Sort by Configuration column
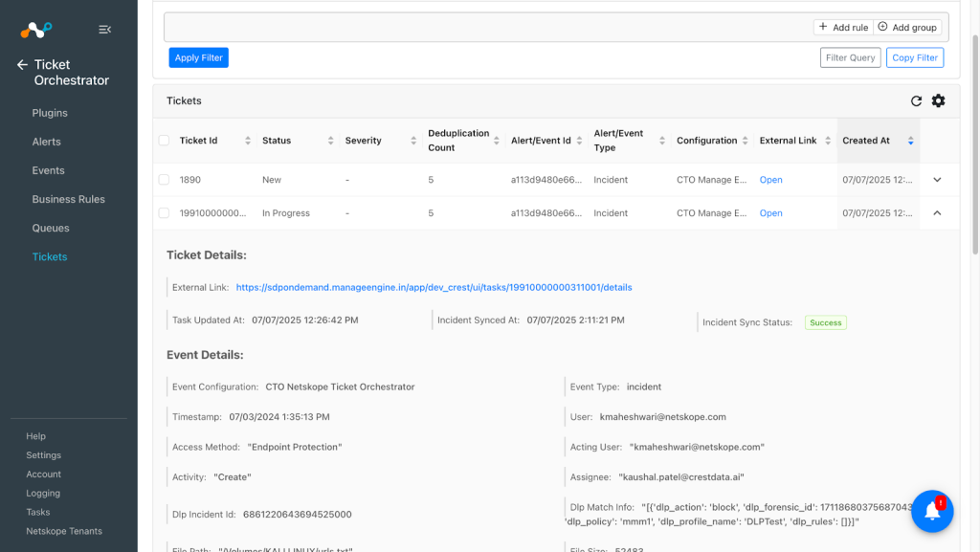980x552 pixels. (x=745, y=141)
